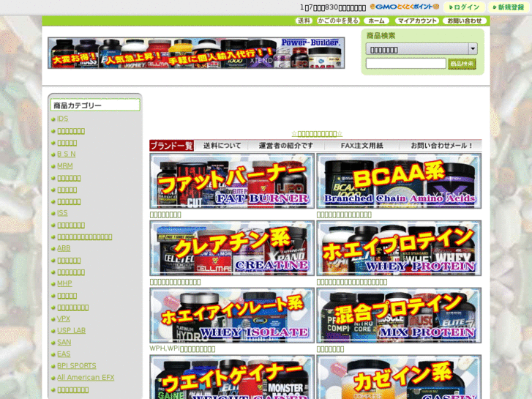Viewport: 532px width, 399px height.
Task: Open EAS brand category link
Action: point(64,354)
